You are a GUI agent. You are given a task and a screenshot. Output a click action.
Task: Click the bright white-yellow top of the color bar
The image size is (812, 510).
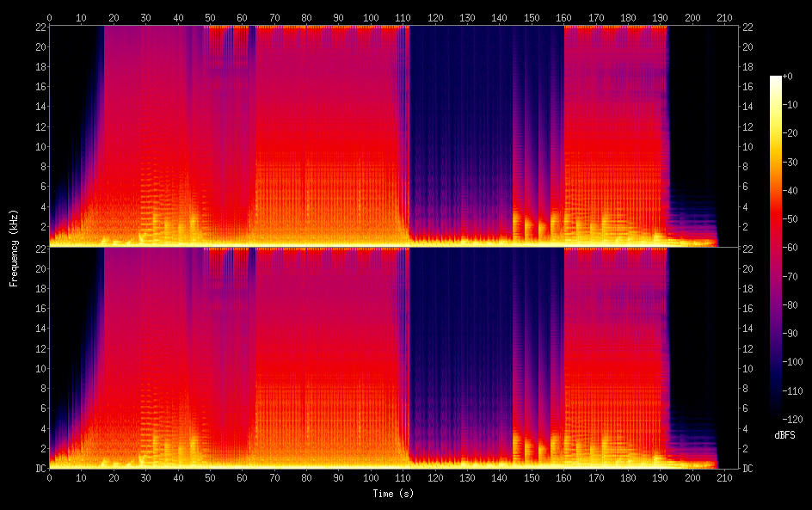point(776,79)
